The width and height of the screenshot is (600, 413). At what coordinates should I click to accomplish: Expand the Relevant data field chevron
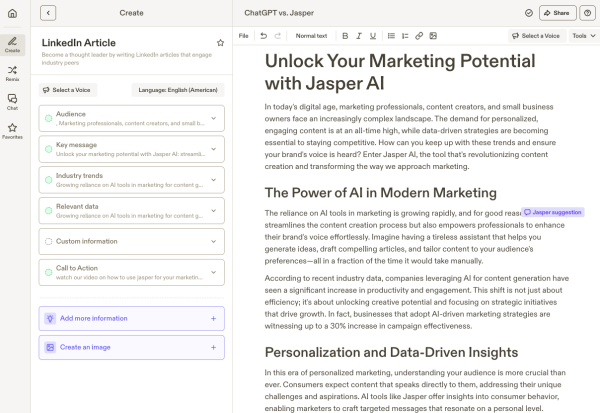click(214, 211)
